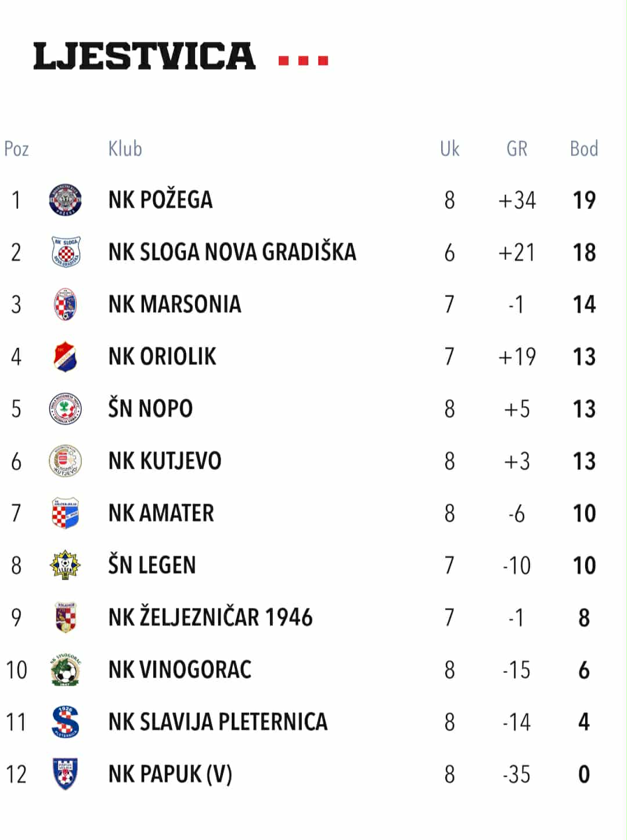
Task: Sort by the Bod points header
Action: [x=583, y=149]
